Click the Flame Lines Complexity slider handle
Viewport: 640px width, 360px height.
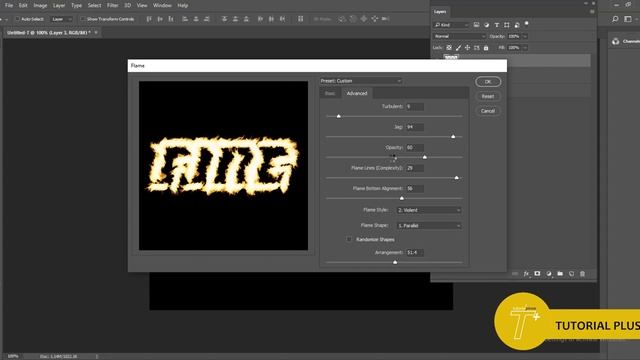pos(456,178)
